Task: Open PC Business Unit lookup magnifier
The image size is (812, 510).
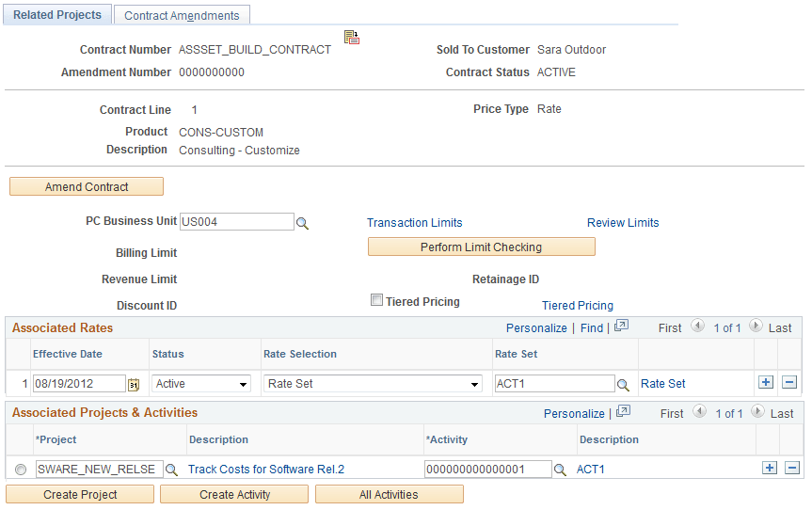Action: 302,223
